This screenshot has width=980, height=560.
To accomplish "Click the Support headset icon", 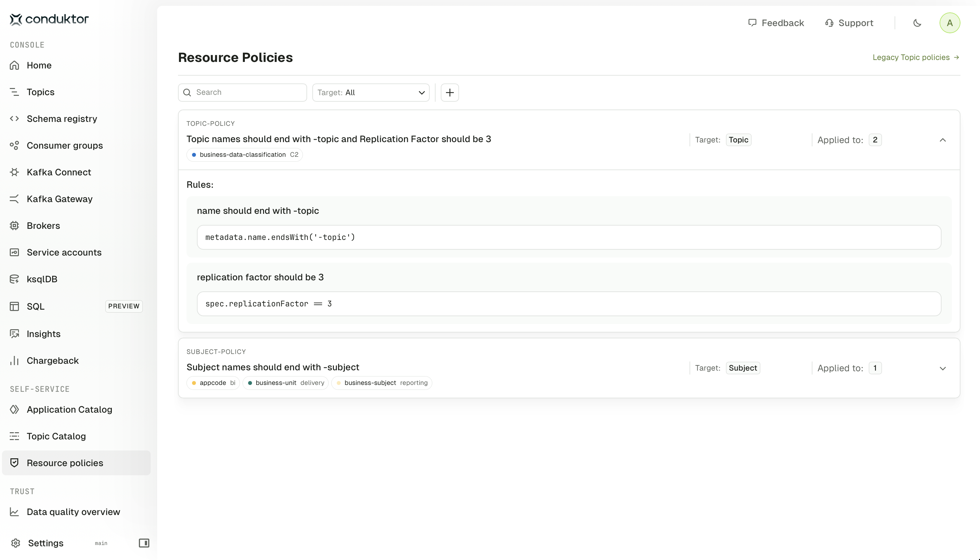I will click(829, 23).
